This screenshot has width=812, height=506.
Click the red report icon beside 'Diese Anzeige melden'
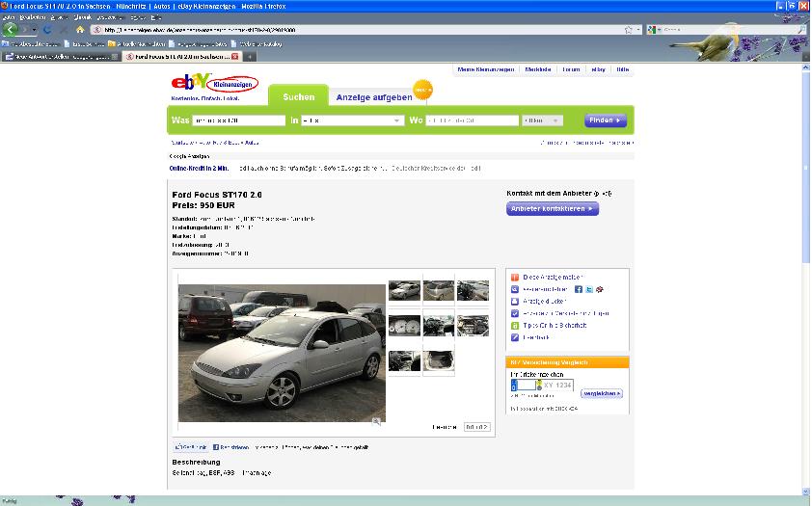coord(515,278)
